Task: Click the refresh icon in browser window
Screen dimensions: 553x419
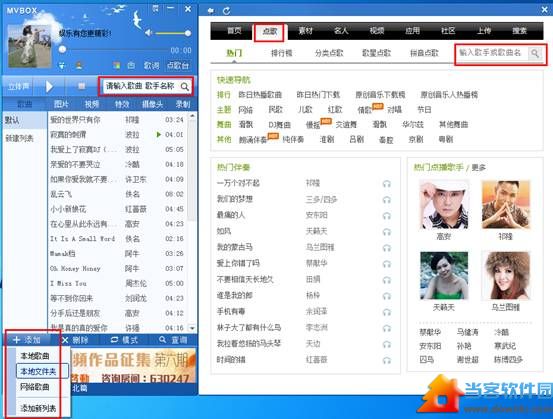Action: 226,11
